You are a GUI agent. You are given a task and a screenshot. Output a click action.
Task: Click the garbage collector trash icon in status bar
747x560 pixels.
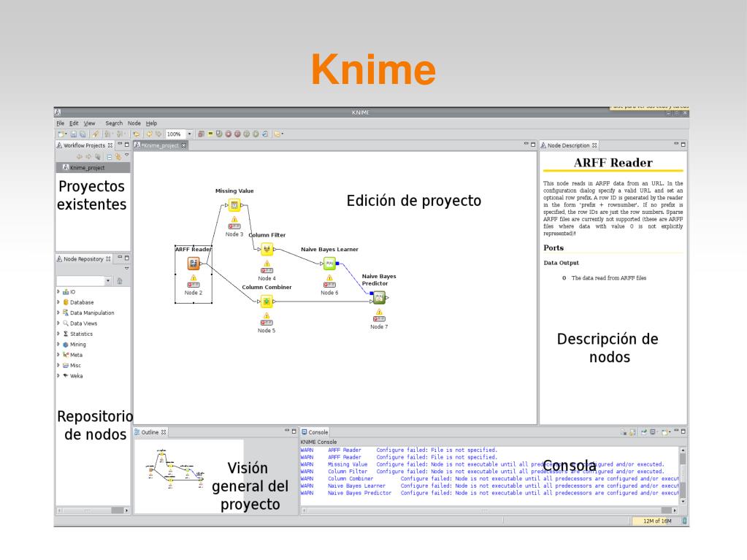tap(685, 521)
